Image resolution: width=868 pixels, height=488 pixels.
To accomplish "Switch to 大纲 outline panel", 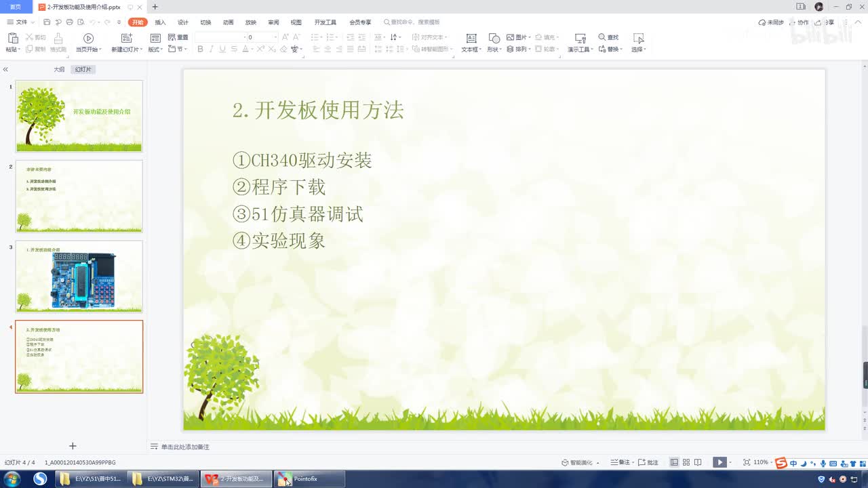I will [59, 69].
